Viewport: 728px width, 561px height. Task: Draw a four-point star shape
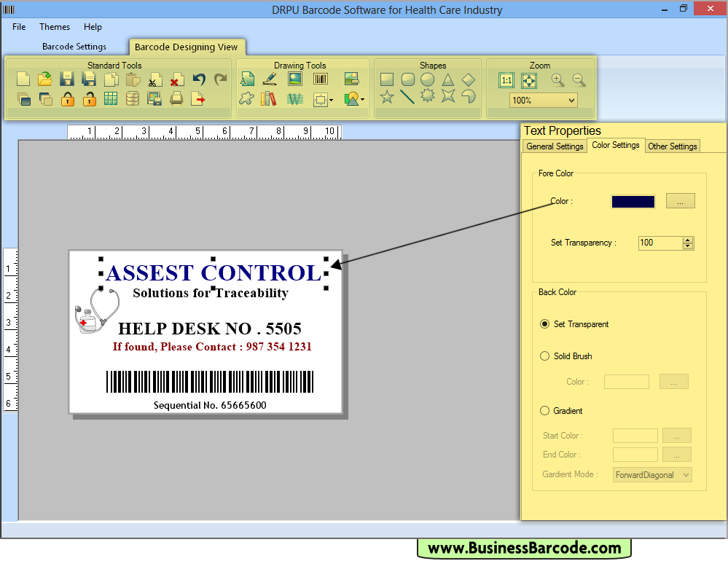click(x=448, y=96)
